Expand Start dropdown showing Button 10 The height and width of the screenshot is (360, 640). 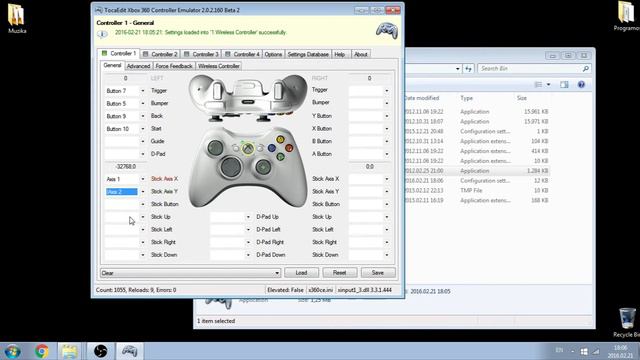click(x=143, y=129)
